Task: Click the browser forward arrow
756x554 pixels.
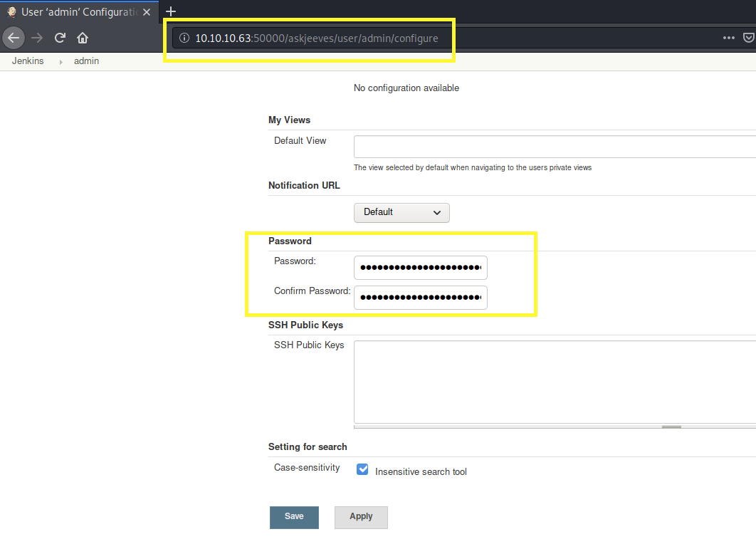Action: pos(37,38)
